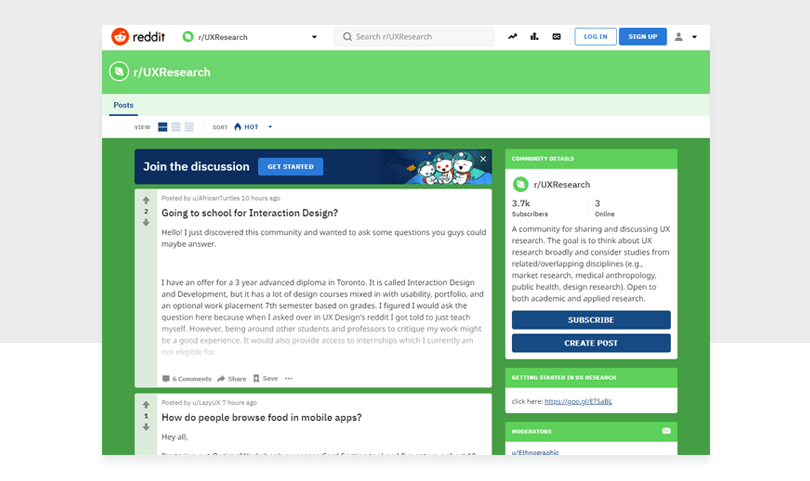The width and height of the screenshot is (810, 481).
Task: Downvote the Interaction Design post
Action: pyautogui.click(x=146, y=223)
